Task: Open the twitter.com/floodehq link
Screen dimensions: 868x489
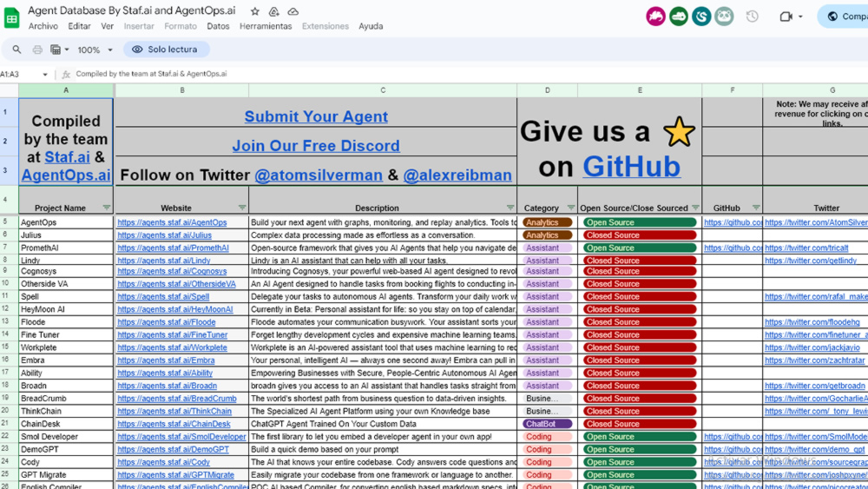Action: (x=812, y=322)
